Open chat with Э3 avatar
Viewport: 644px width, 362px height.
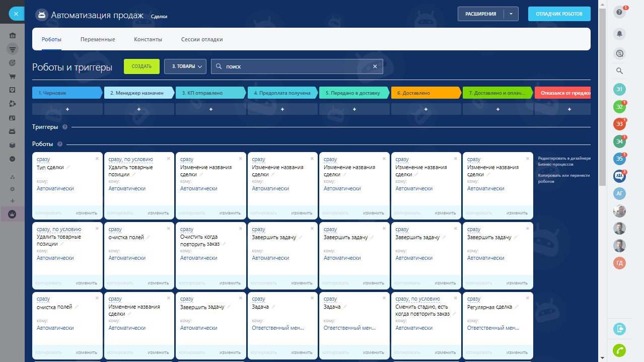point(620,124)
